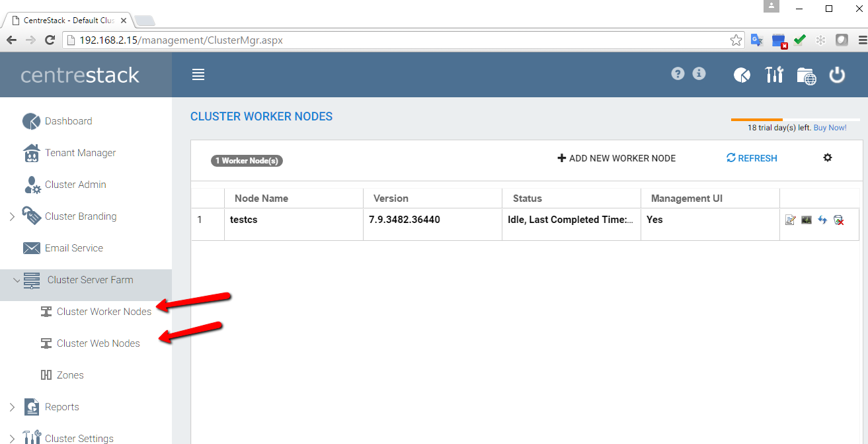
Task: Edit the testcs node properties icon
Action: (x=790, y=220)
